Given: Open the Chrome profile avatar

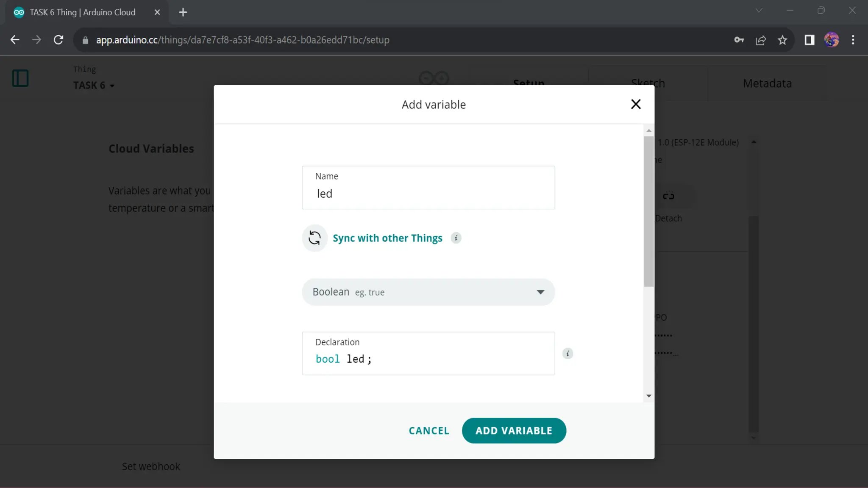Looking at the screenshot, I should click(x=831, y=40).
